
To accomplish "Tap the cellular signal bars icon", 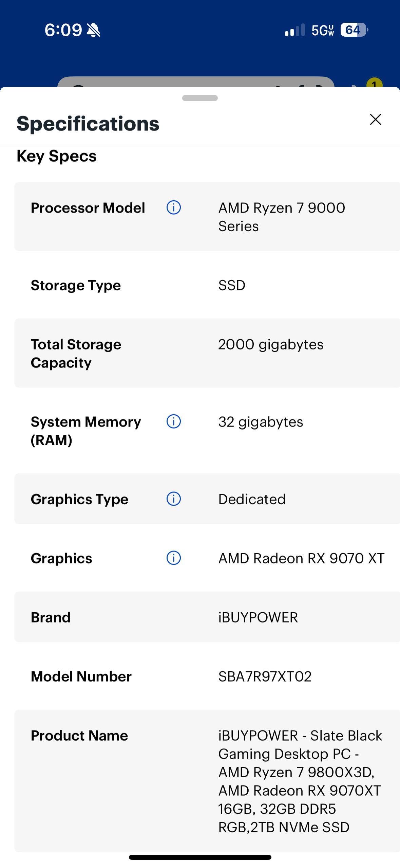I will [x=294, y=30].
